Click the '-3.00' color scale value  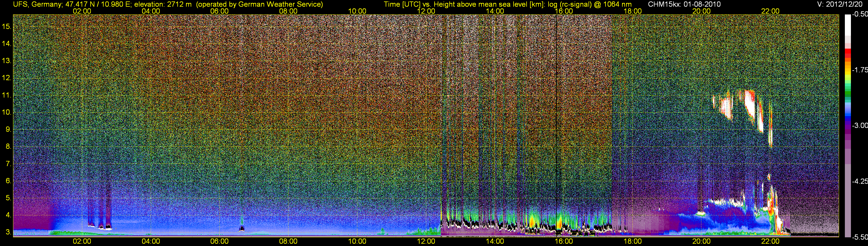point(860,126)
